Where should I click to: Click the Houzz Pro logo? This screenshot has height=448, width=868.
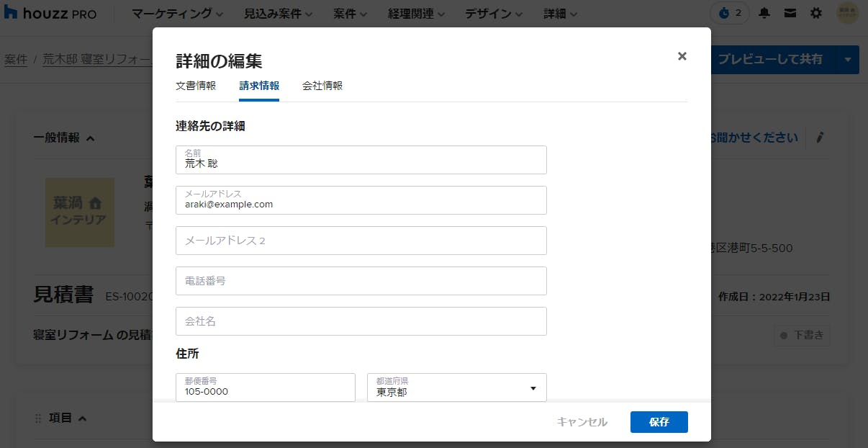point(50,14)
